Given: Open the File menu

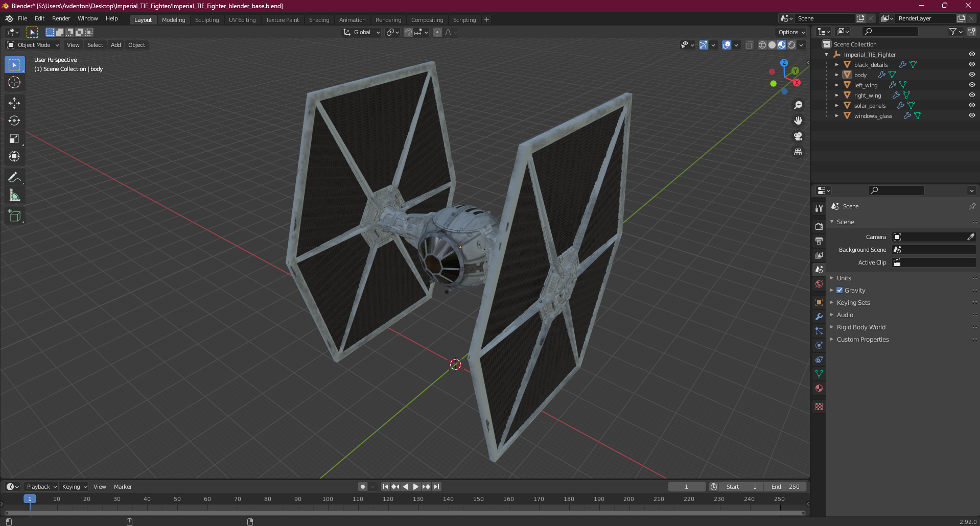Looking at the screenshot, I should click(22, 18).
